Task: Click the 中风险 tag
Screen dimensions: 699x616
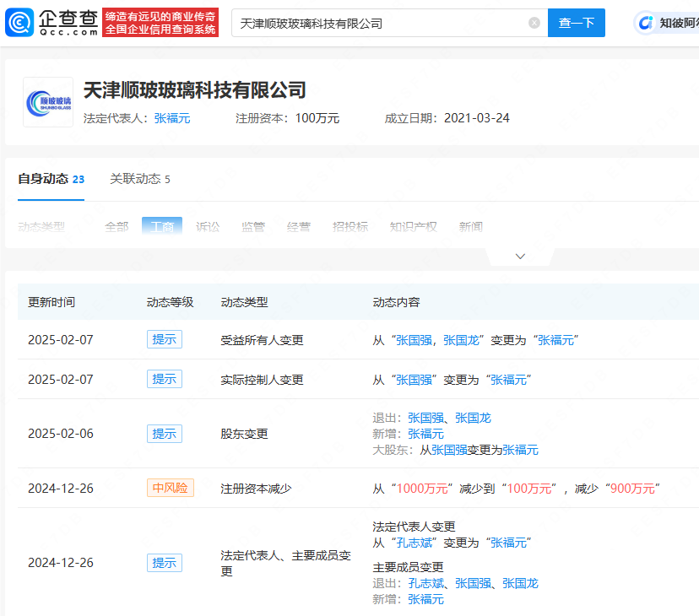Action: (171, 488)
